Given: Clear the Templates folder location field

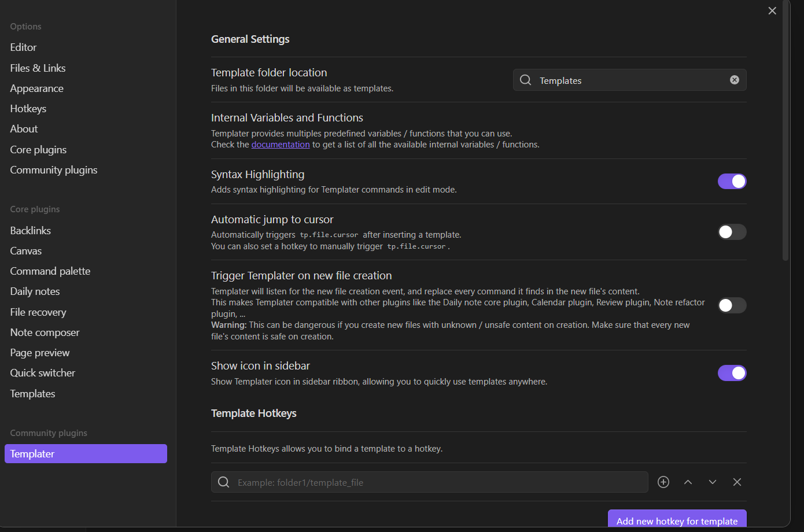Looking at the screenshot, I should pos(735,80).
